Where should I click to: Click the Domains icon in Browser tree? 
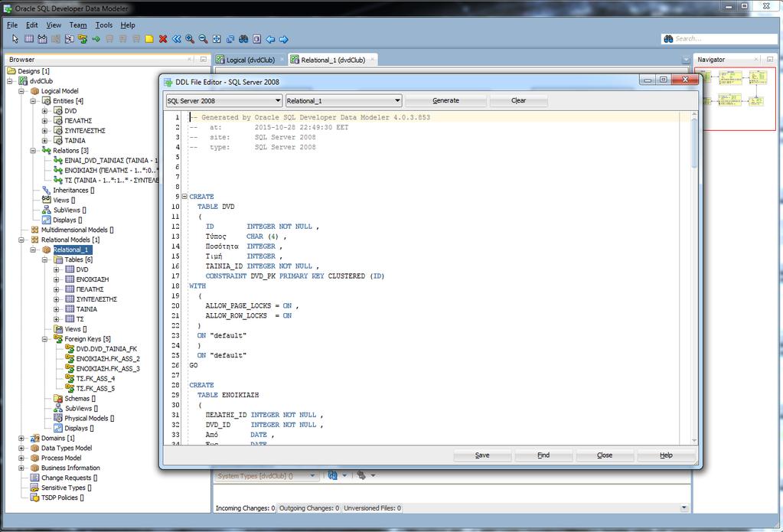[34, 438]
